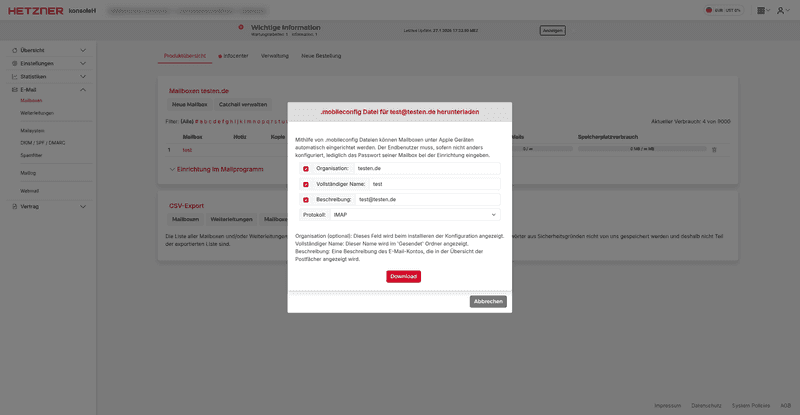This screenshot has height=415, width=800.
Task: Open the user account menu icon
Action: tap(780, 10)
